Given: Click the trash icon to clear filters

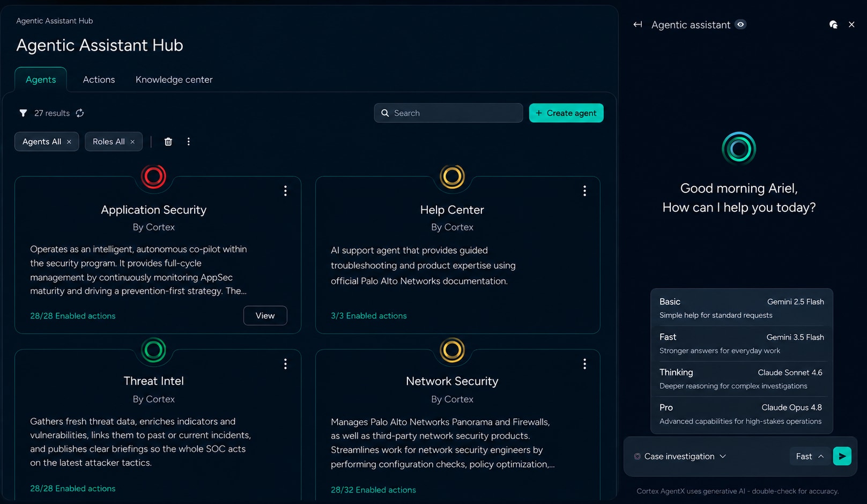Looking at the screenshot, I should coord(168,142).
